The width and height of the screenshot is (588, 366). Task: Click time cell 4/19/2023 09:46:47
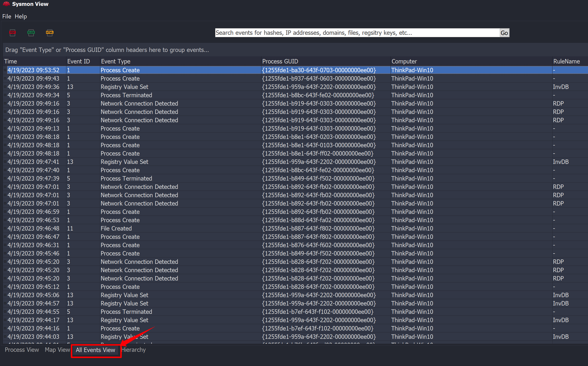click(x=33, y=237)
